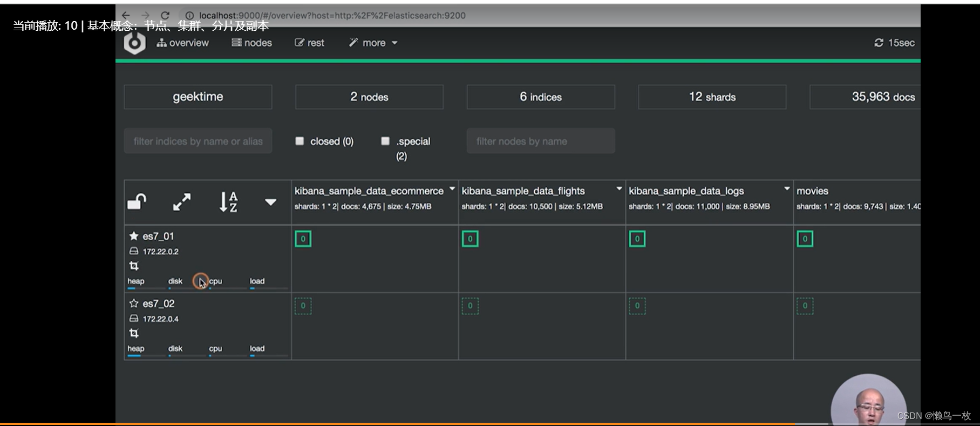Select logs replica shard 0 on es7_02
This screenshot has height=426, width=980.
(637, 306)
